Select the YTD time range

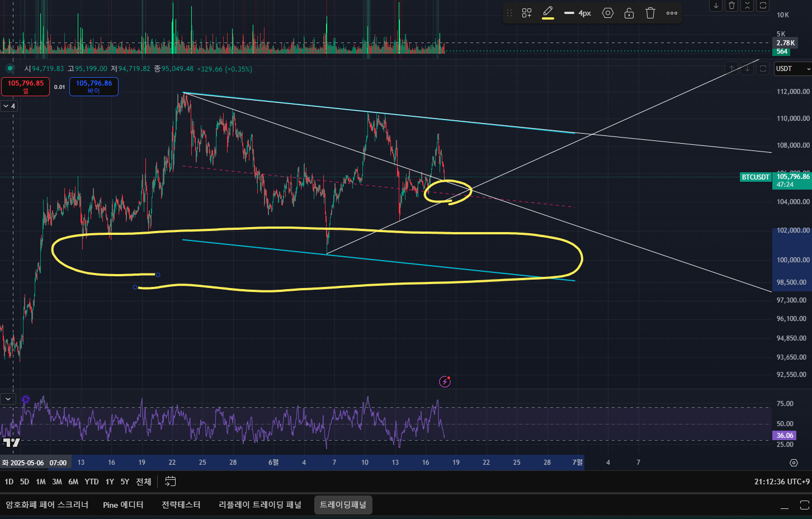pyautogui.click(x=92, y=482)
